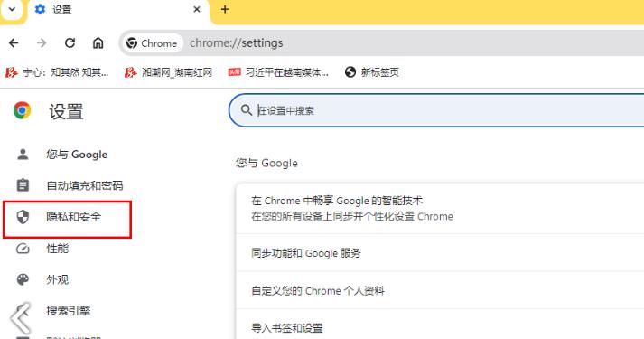Click the speedometer icon for 性能
The width and height of the screenshot is (644, 339).
point(23,249)
